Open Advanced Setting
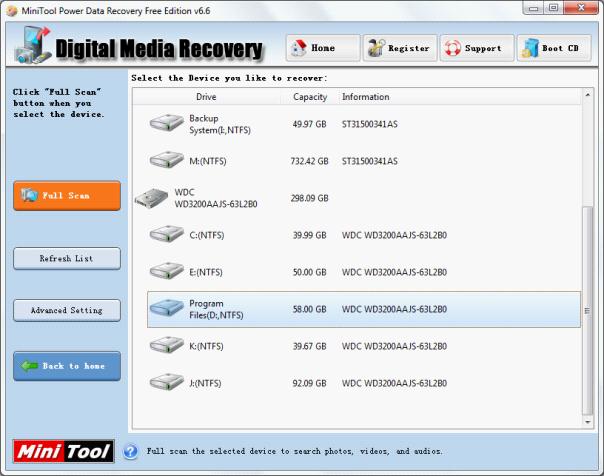This screenshot has height=476, width=604. click(x=67, y=310)
